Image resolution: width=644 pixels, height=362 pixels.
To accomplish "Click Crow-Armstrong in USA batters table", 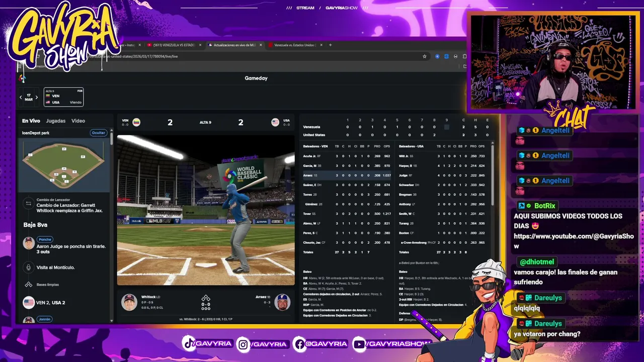I will pos(414,243).
